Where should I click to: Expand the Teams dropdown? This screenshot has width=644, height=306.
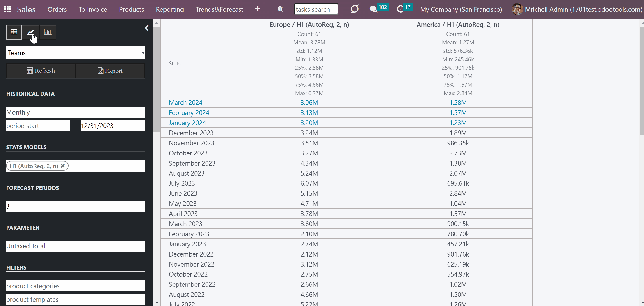75,53
